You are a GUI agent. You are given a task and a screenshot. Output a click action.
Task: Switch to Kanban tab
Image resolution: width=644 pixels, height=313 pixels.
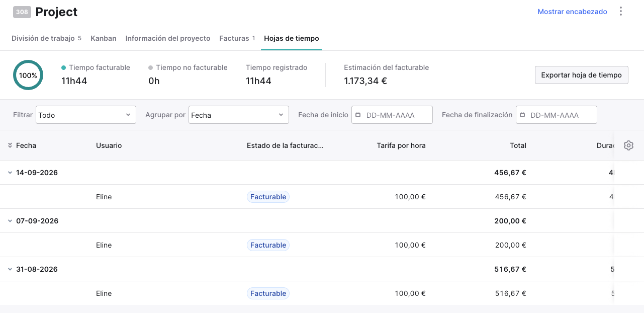tap(104, 38)
